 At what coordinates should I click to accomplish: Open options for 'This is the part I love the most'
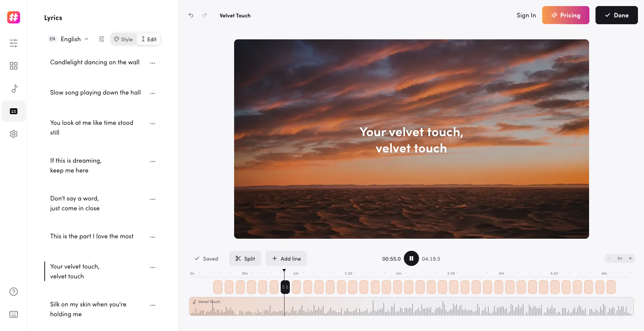pyautogui.click(x=153, y=237)
